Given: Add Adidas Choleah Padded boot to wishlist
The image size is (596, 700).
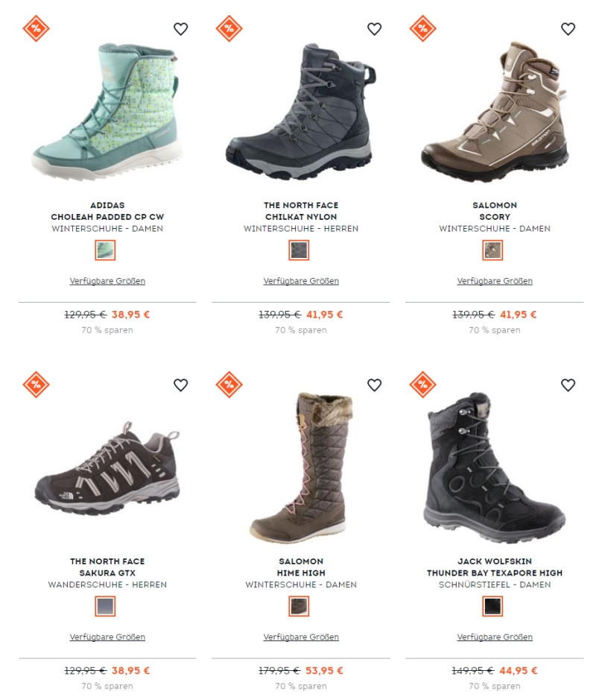Looking at the screenshot, I should (181, 29).
